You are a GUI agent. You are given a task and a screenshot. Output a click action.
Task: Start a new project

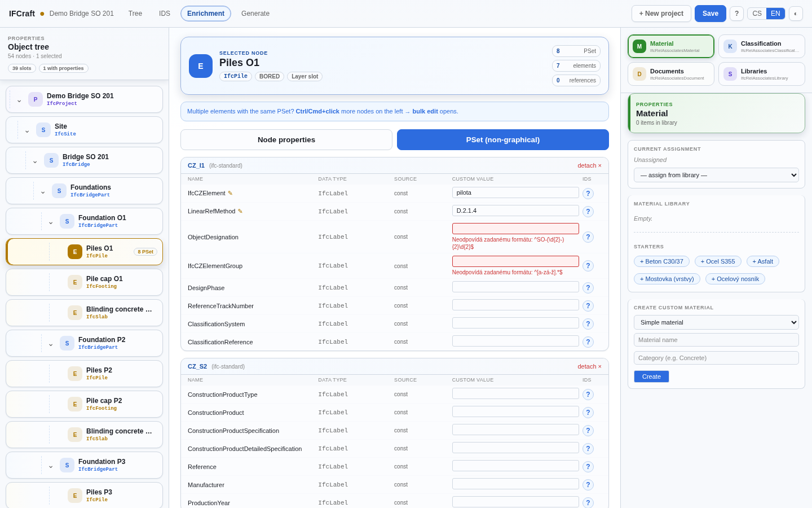(661, 14)
